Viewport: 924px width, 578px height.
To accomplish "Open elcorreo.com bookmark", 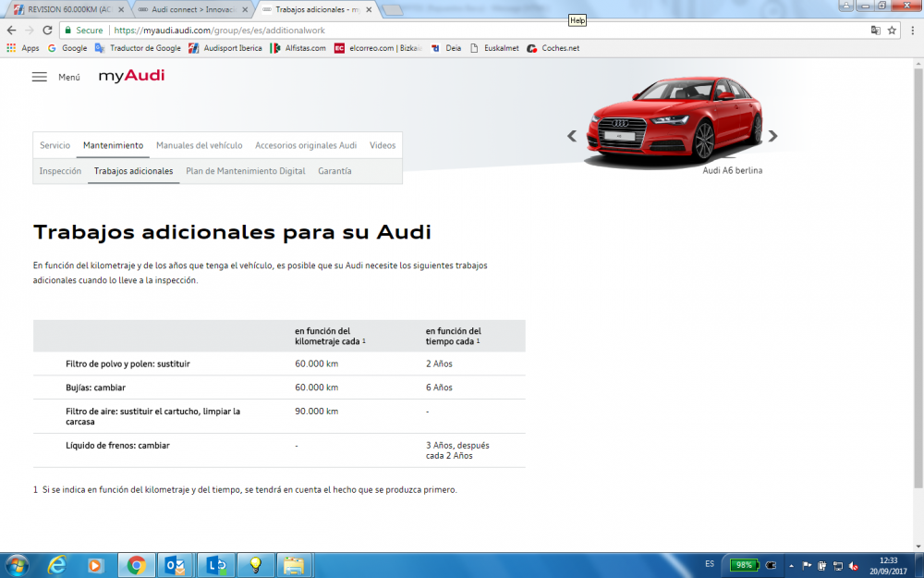I will (x=378, y=48).
